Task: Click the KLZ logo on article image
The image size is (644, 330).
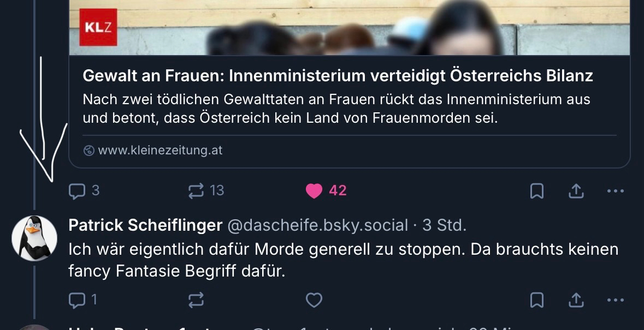Action: (x=98, y=27)
